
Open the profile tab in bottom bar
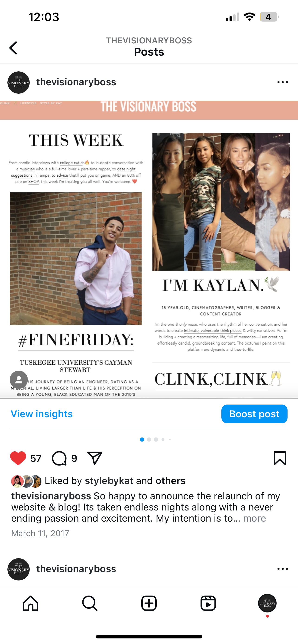pyautogui.click(x=267, y=603)
